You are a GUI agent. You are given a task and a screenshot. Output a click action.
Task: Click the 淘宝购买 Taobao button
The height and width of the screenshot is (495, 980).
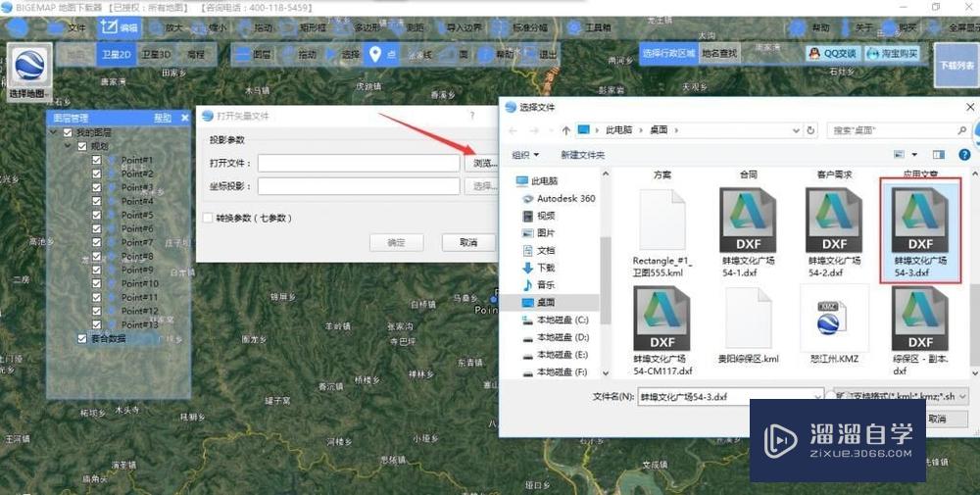pyautogui.click(x=893, y=54)
